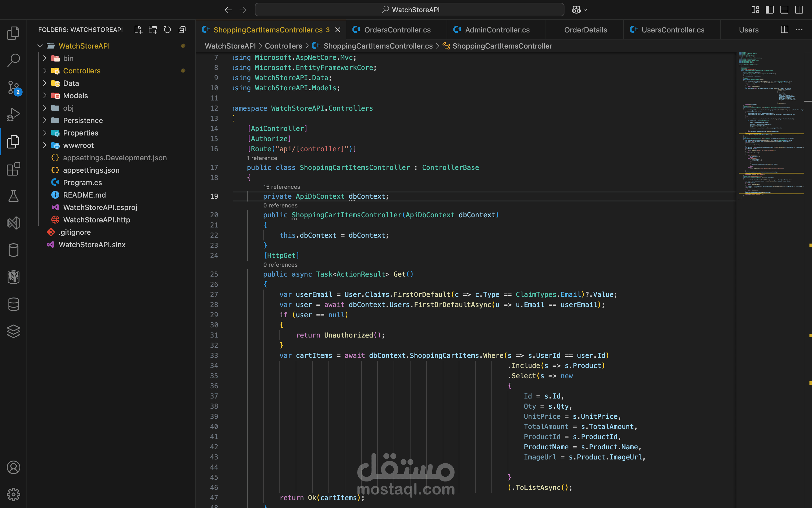
Task: Switch to OrdersController.cs tab
Action: (x=397, y=30)
